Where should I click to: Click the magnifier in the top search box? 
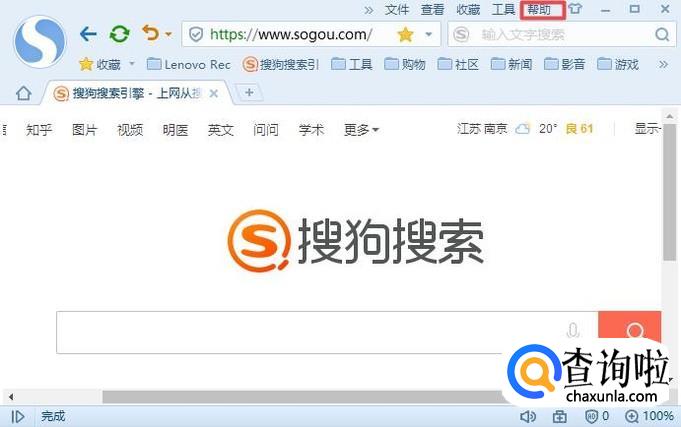(x=662, y=35)
